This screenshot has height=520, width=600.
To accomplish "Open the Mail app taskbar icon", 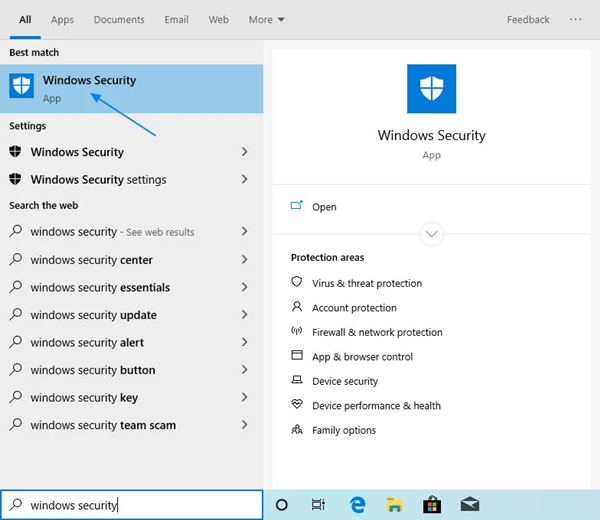I will 469,505.
